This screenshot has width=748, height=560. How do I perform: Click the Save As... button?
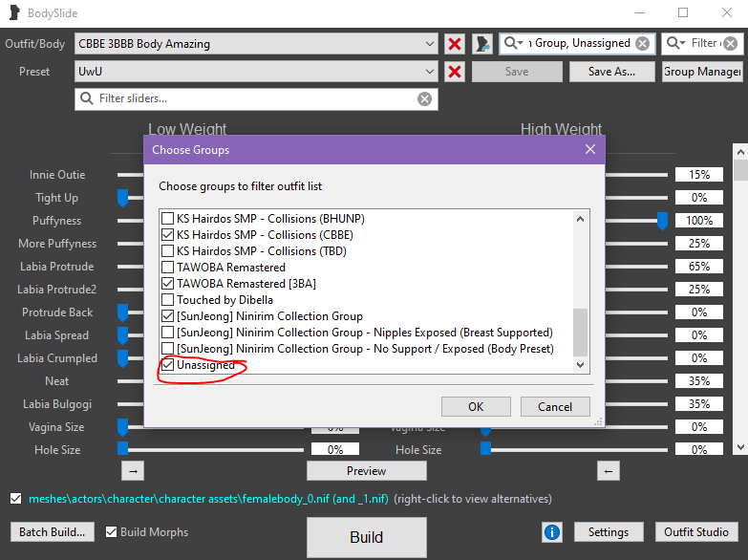coord(611,72)
